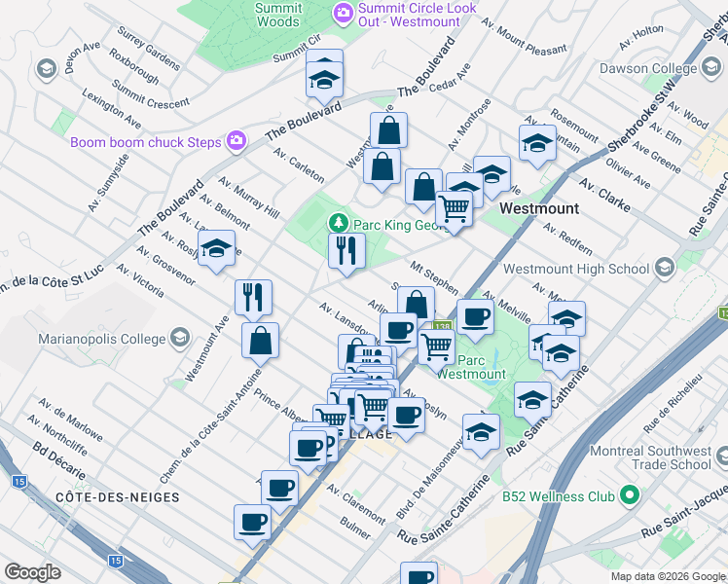Open the B52 Wellness Club pin
The height and width of the screenshot is (584, 728).
pos(630,495)
